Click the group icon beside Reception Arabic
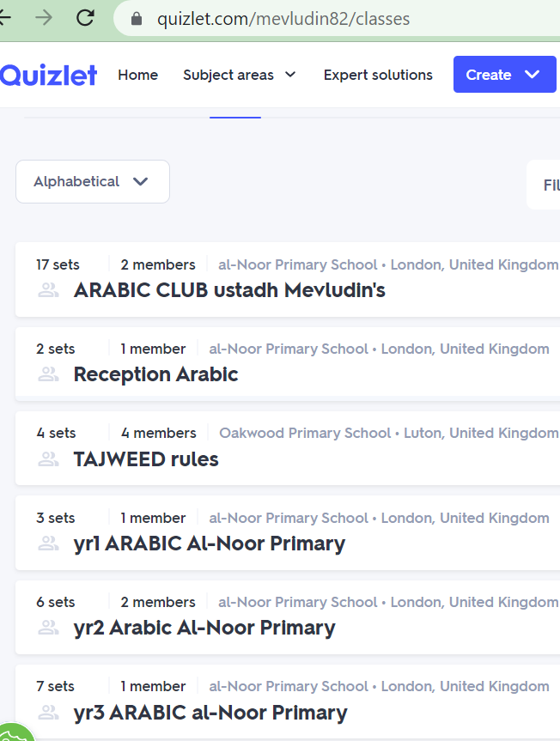The width and height of the screenshot is (560, 741). coord(48,374)
